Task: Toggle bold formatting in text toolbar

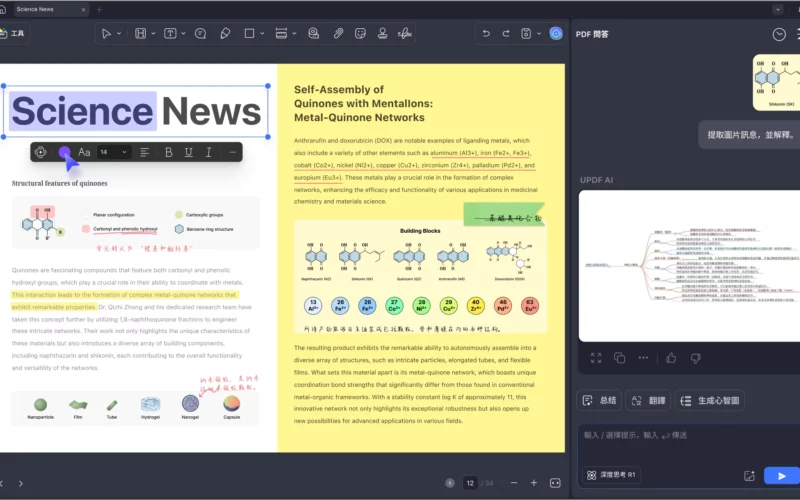Action: click(168, 152)
